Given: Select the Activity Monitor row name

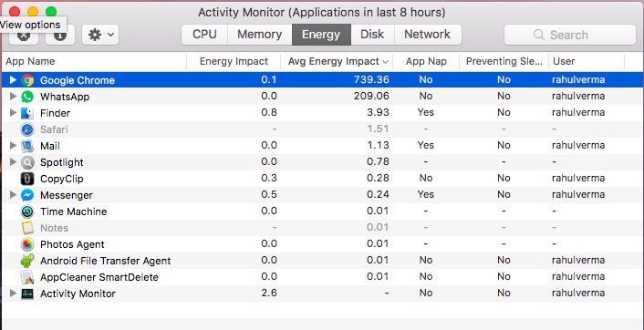Looking at the screenshot, I should (x=78, y=294).
